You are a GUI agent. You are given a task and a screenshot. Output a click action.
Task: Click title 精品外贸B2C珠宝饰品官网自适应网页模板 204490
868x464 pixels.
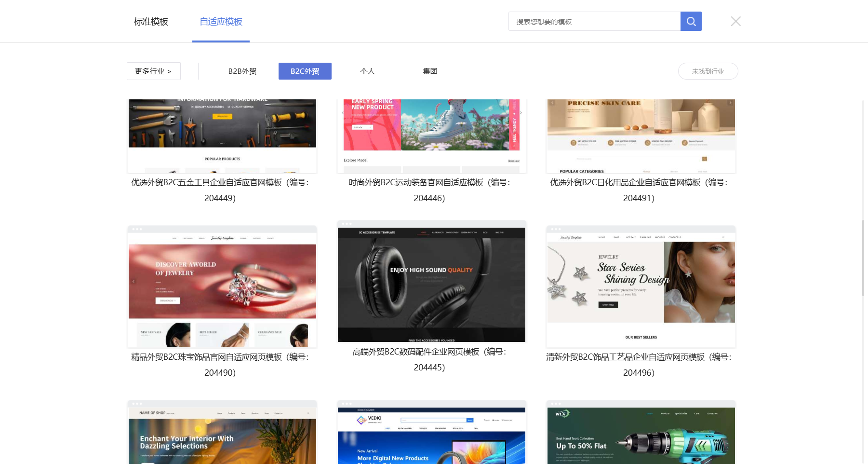coord(220,365)
